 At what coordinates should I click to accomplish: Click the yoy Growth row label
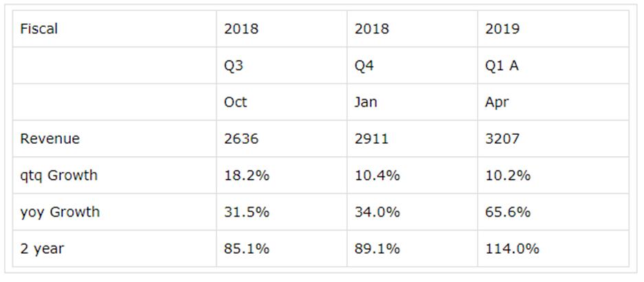tap(60, 212)
